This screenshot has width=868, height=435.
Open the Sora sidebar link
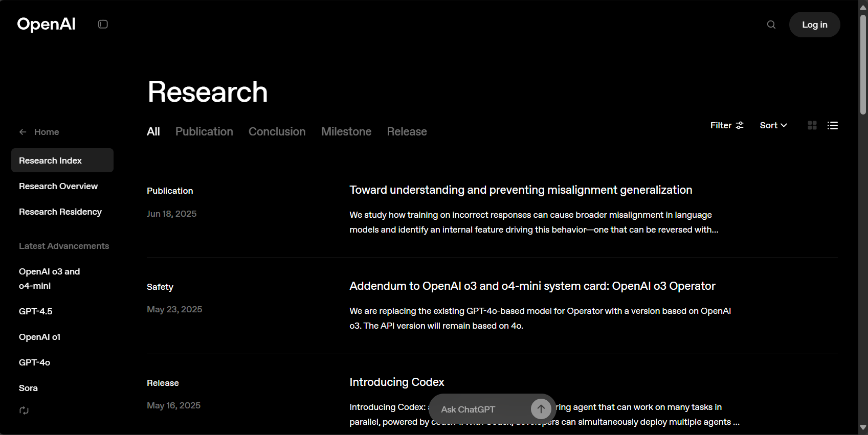click(x=28, y=388)
